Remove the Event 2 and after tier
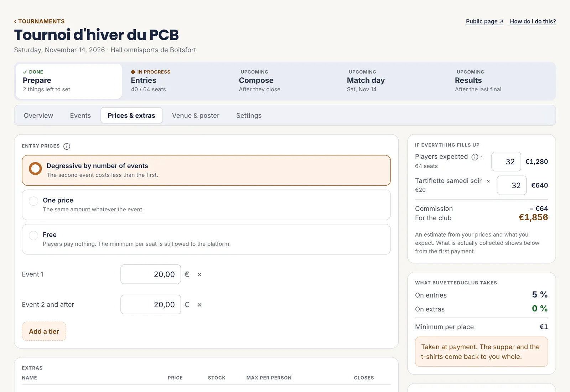Viewport: 570px width, 392px height. (199, 305)
